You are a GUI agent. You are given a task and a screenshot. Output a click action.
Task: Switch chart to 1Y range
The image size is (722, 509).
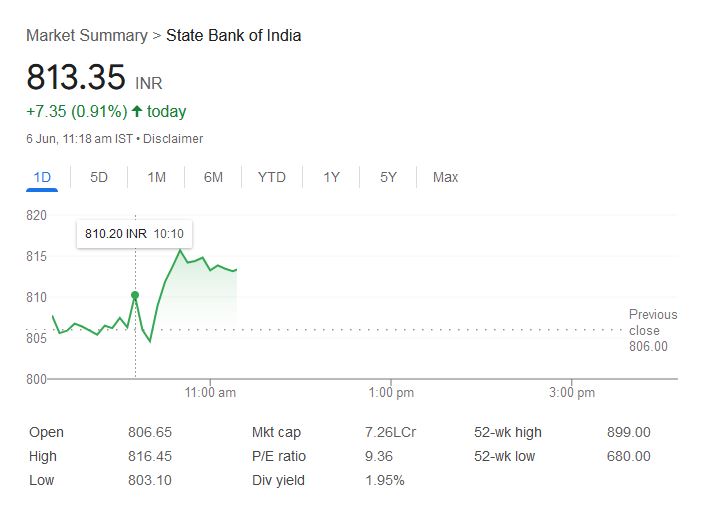pos(331,177)
